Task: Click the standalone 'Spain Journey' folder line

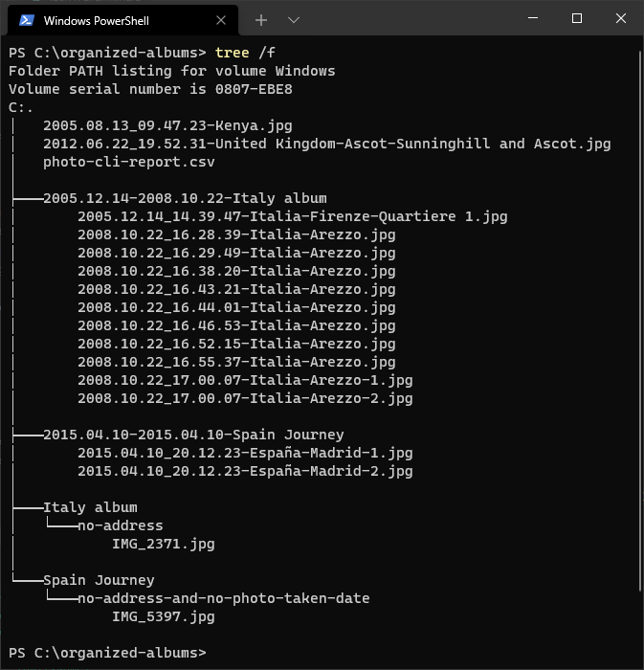Action: [99, 580]
